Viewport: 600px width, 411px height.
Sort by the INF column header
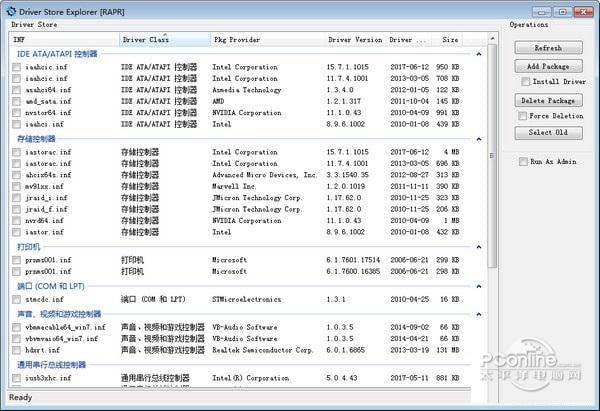point(64,39)
